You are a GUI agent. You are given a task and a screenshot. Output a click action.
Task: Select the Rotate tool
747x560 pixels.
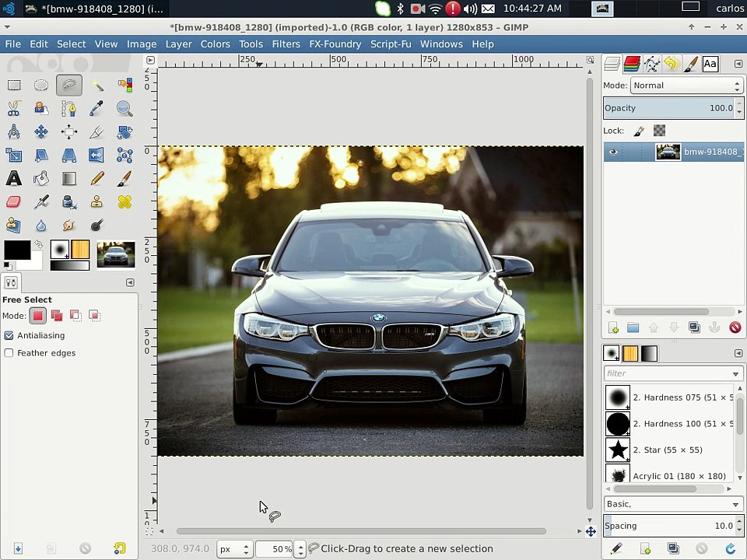pyautogui.click(x=124, y=132)
